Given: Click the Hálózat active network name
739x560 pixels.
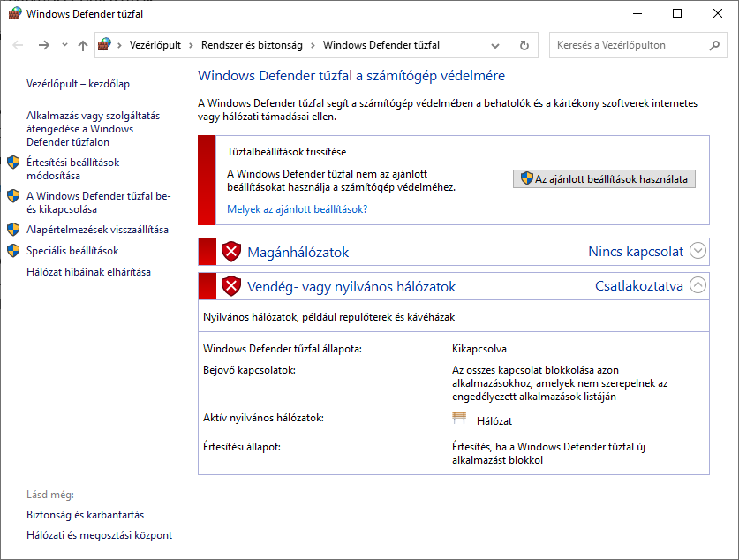Looking at the screenshot, I should pyautogui.click(x=494, y=421).
